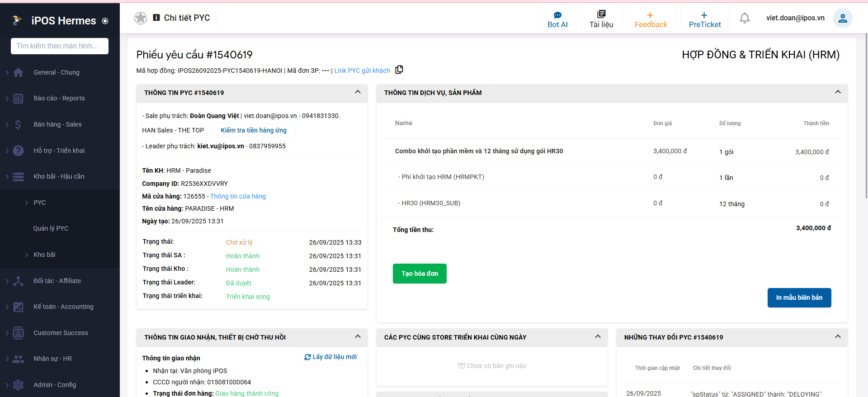868x397 pixels.
Task: Click the storage icon for Kho bãi - Hậu cần
Action: pos(19,177)
